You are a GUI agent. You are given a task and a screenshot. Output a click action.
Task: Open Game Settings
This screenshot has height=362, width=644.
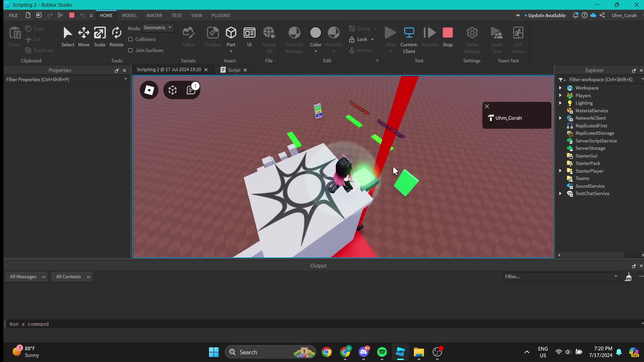pyautogui.click(x=472, y=40)
